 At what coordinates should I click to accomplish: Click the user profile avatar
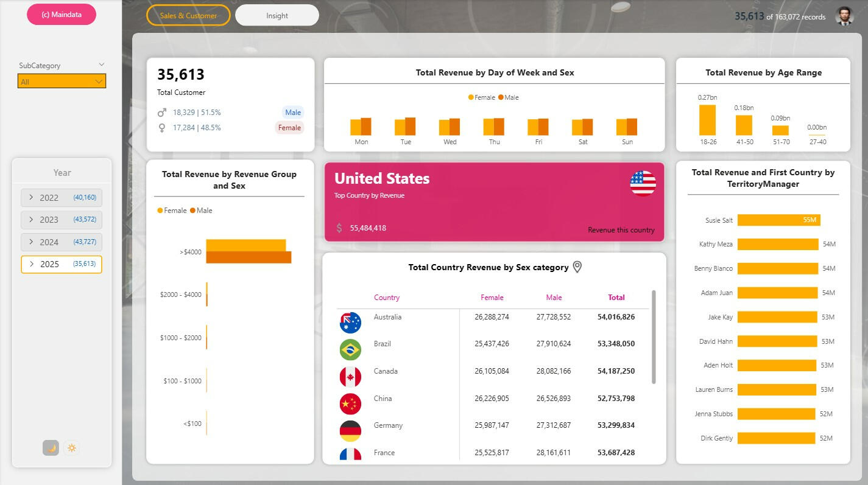(844, 16)
